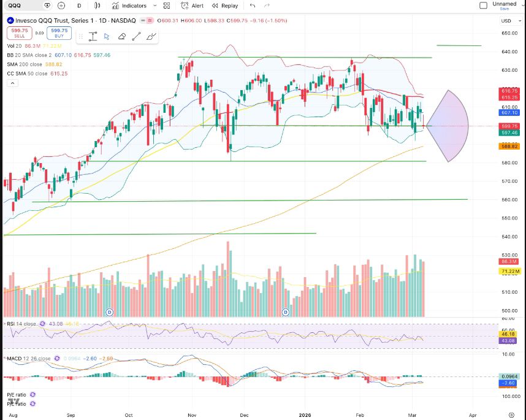This screenshot has height=420, width=526.
Task: Select the measure text-cursor tool
Action: (93, 36)
